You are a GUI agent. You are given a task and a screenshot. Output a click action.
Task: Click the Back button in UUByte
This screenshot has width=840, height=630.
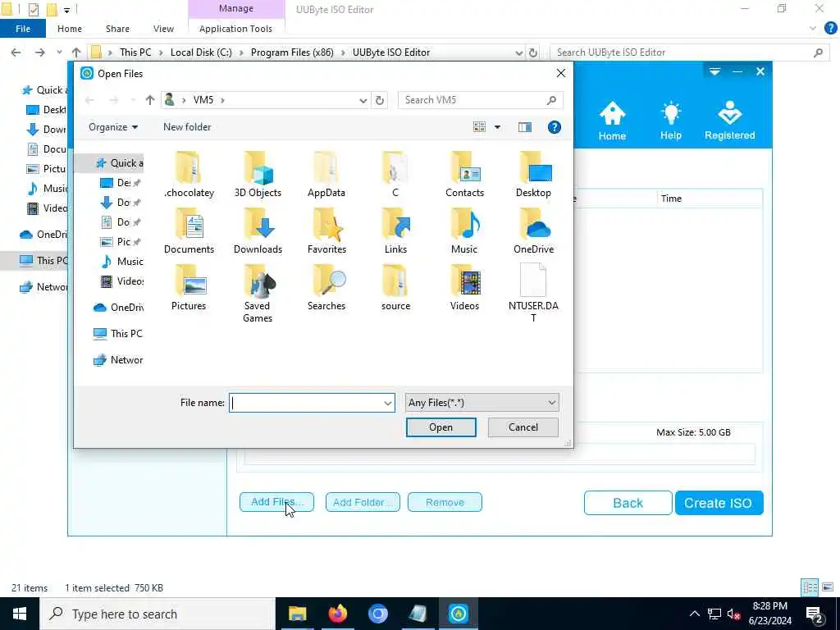[628, 503]
